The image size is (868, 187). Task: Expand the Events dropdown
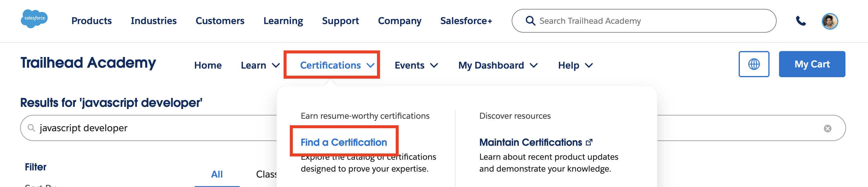click(x=416, y=65)
